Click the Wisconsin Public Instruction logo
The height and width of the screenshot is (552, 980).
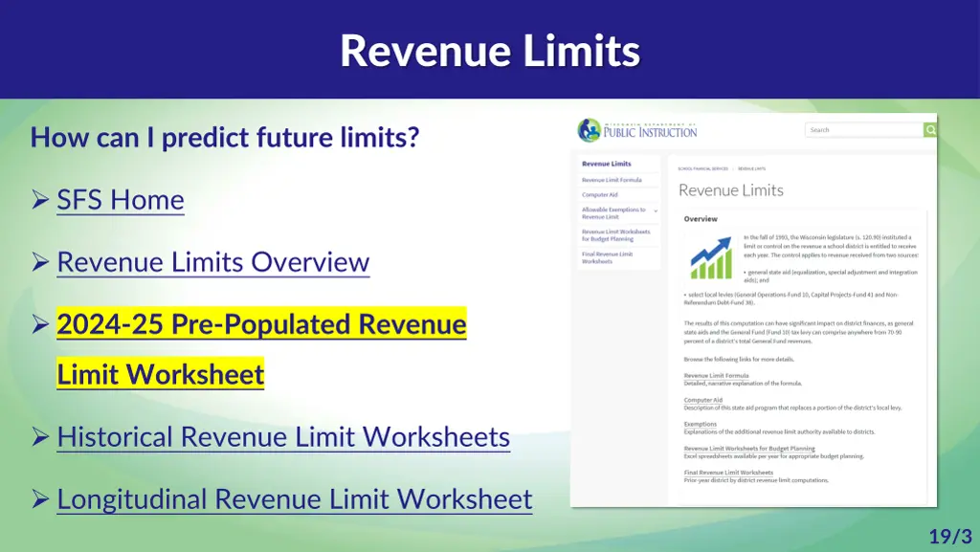[636, 130]
